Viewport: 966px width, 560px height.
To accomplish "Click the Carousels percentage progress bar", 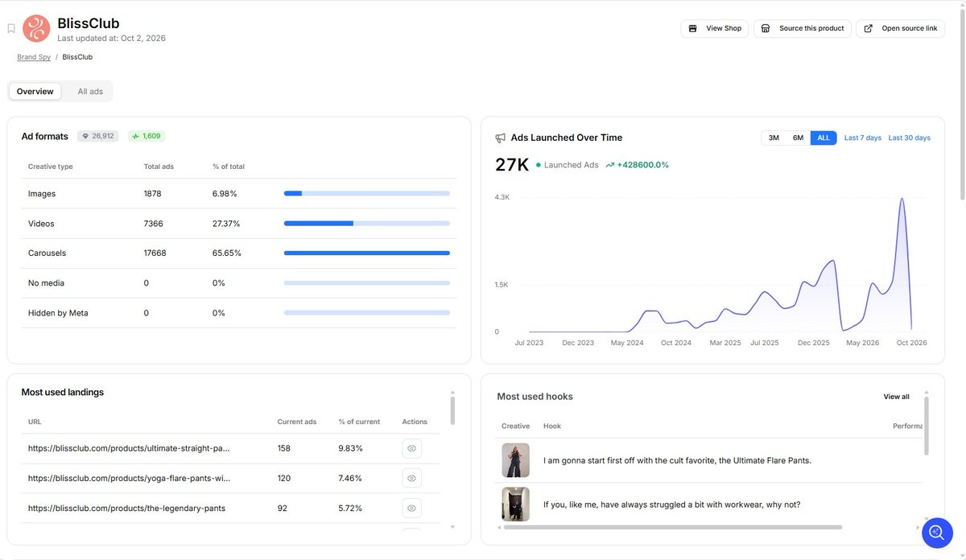I will coord(367,253).
